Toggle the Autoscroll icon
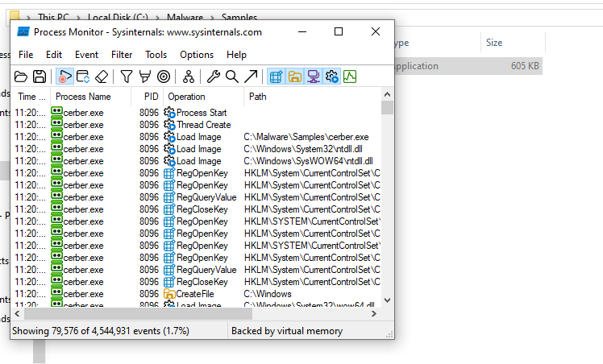Screen dimensions: 603x364 [83, 77]
